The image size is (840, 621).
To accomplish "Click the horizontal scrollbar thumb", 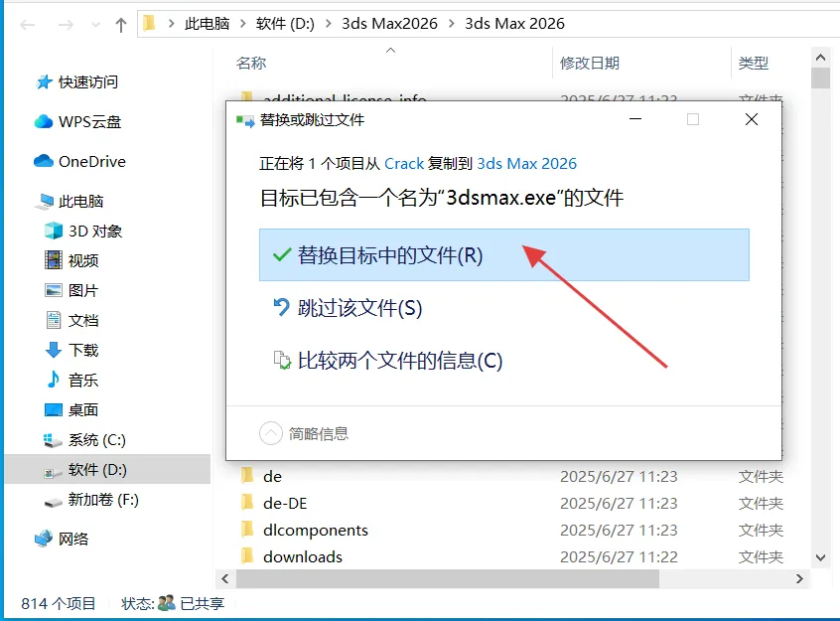I will tap(448, 578).
